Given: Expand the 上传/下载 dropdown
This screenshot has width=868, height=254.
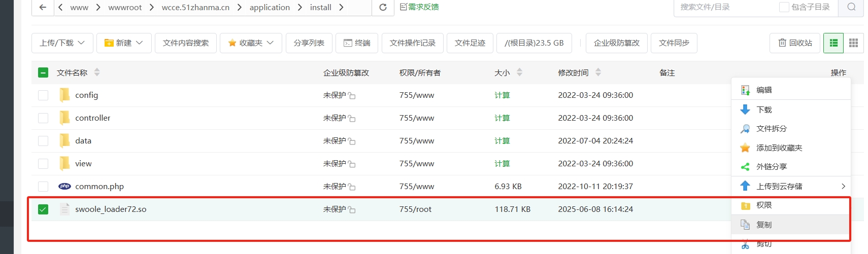Looking at the screenshot, I should [x=62, y=43].
